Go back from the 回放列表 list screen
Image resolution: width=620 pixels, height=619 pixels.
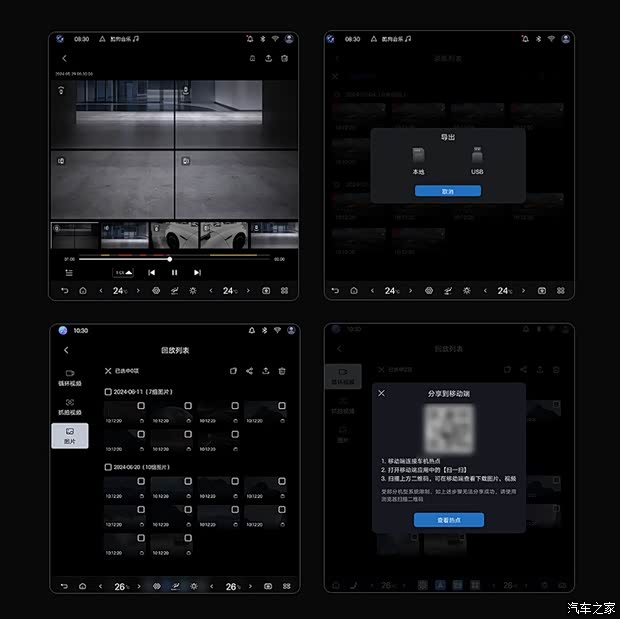66,350
